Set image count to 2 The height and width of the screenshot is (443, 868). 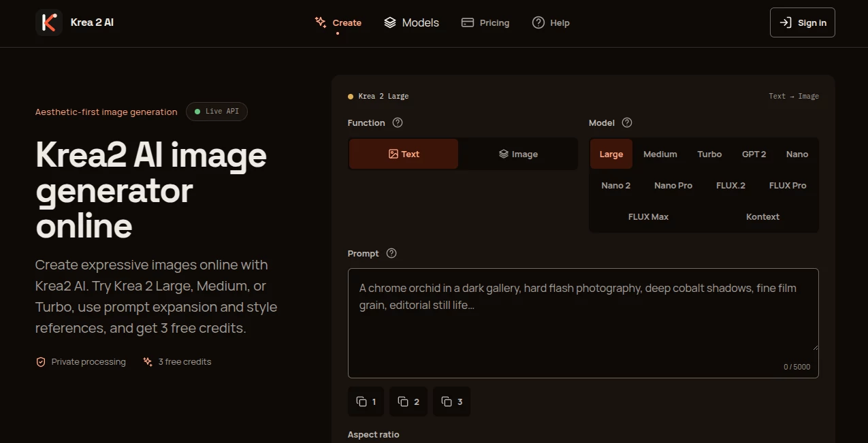(x=408, y=401)
